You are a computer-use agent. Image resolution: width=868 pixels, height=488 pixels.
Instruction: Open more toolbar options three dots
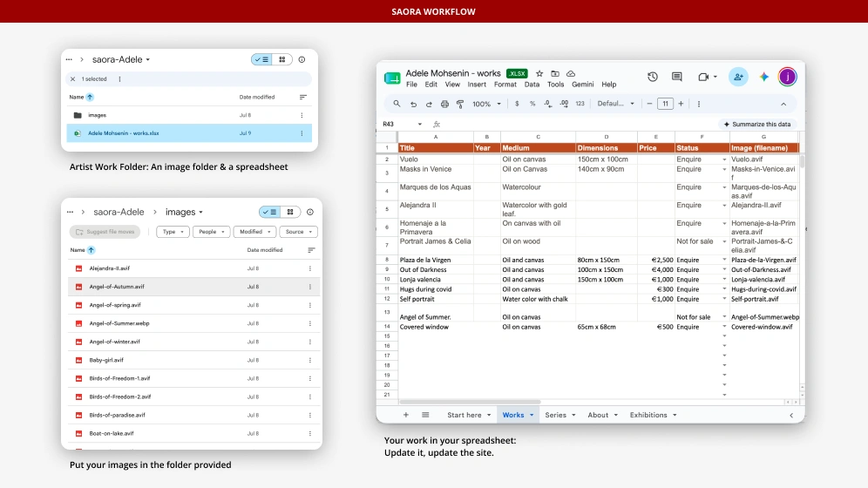[x=699, y=104]
